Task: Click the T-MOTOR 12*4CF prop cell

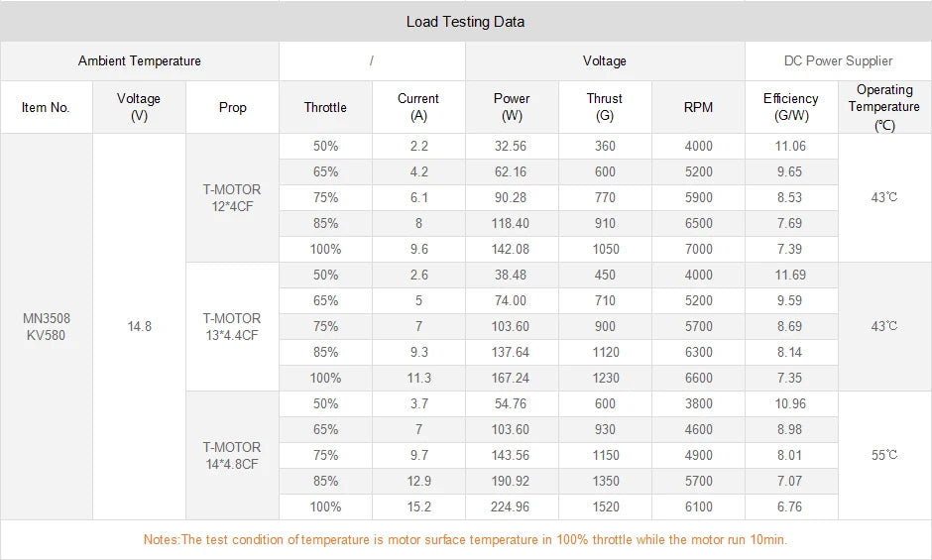Action: [x=232, y=197]
